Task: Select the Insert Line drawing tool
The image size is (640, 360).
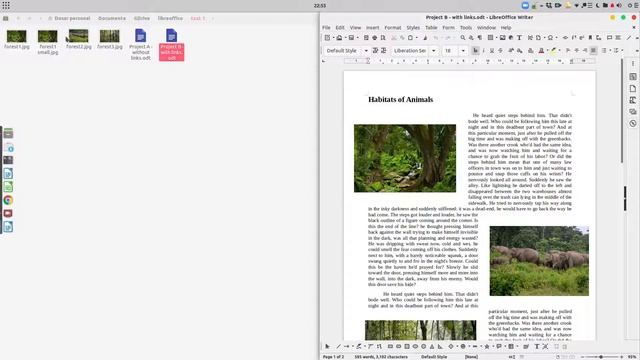Action: [x=338, y=347]
